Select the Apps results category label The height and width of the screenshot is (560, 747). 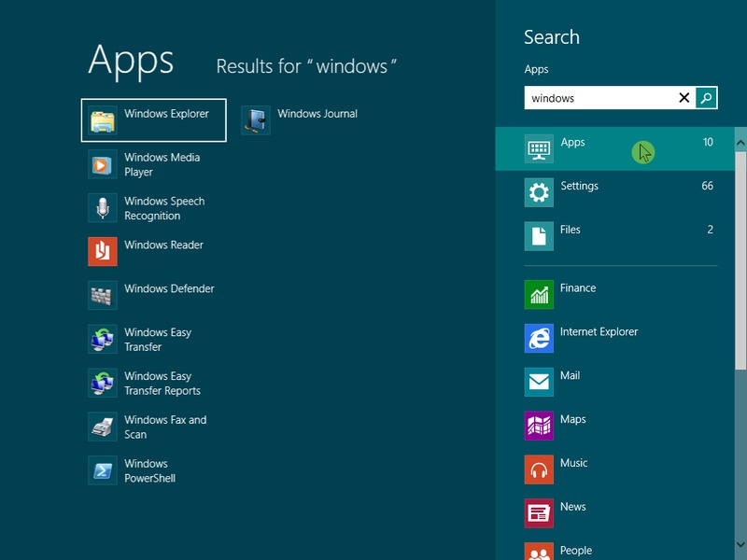click(572, 143)
